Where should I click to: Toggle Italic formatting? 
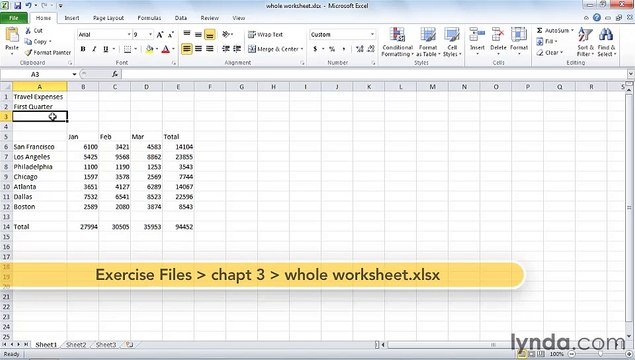[x=94, y=49]
